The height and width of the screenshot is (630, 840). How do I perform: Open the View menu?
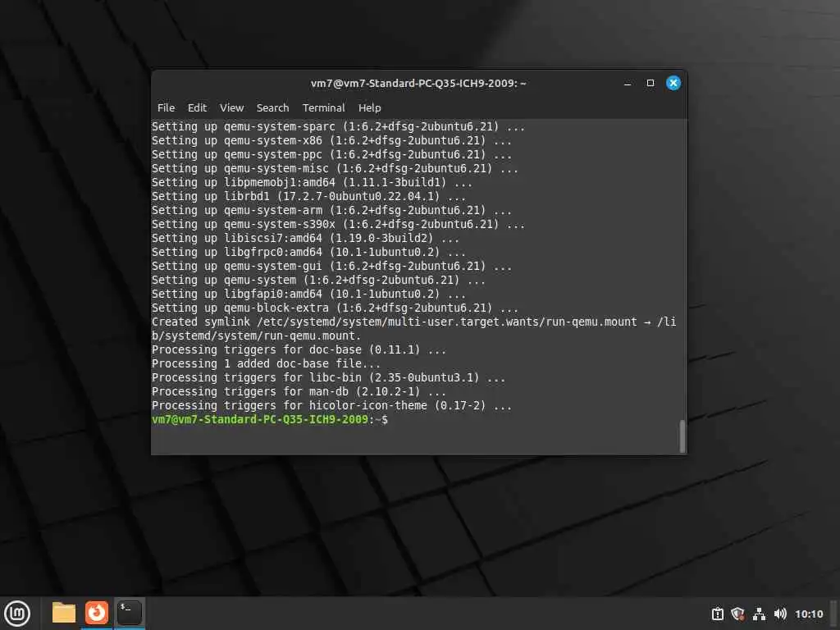click(x=231, y=107)
